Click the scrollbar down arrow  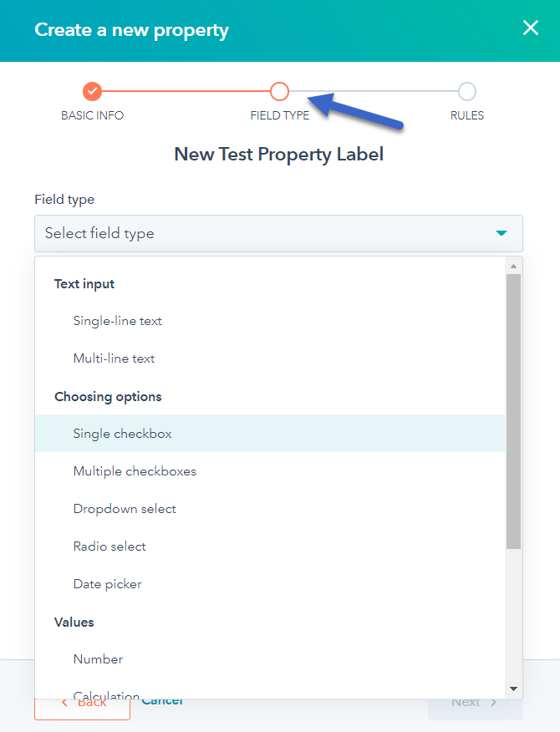click(513, 689)
